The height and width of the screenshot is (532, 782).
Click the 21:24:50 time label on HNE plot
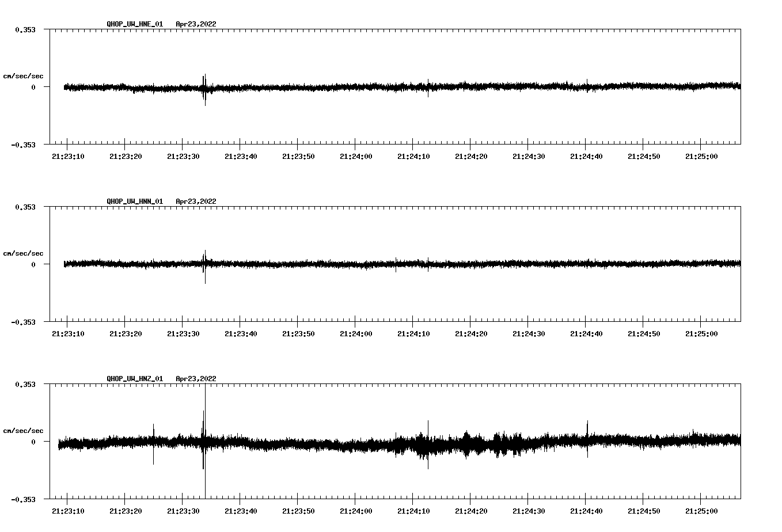644,157
